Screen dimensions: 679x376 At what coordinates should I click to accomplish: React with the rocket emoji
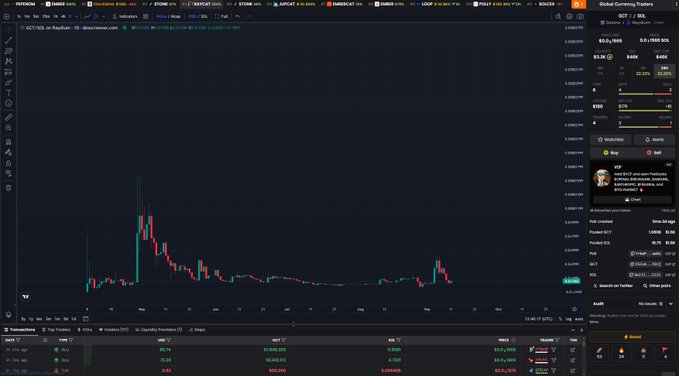point(599,353)
